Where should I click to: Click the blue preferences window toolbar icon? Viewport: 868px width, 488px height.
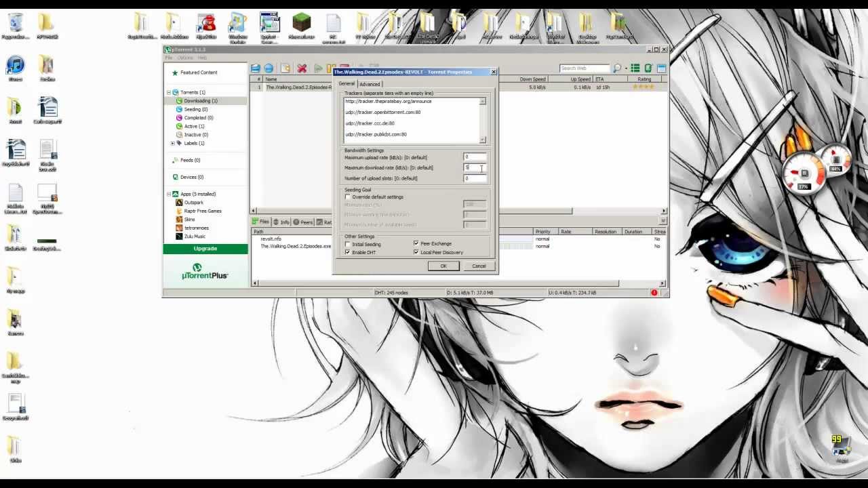click(661, 68)
